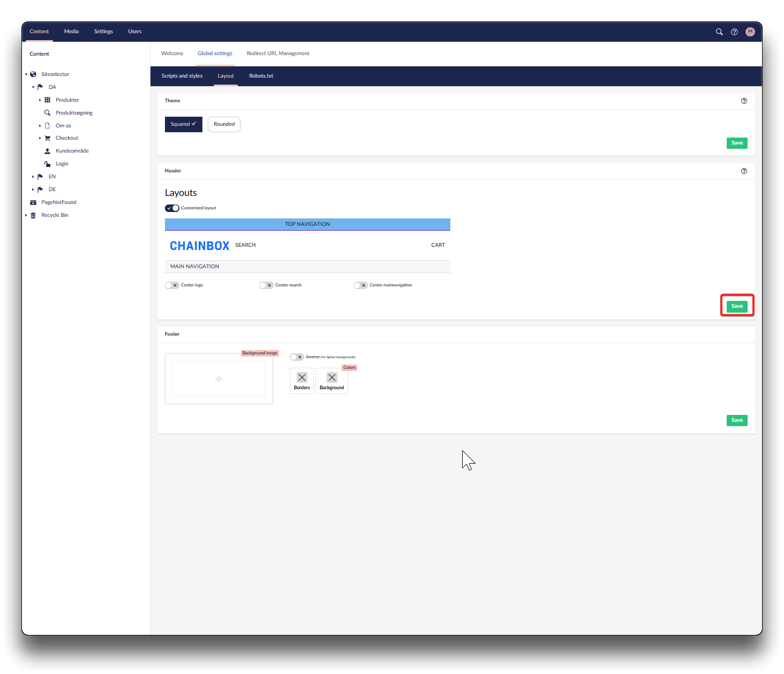
Task: Expand the Produkter tree node arrow
Action: tap(40, 100)
